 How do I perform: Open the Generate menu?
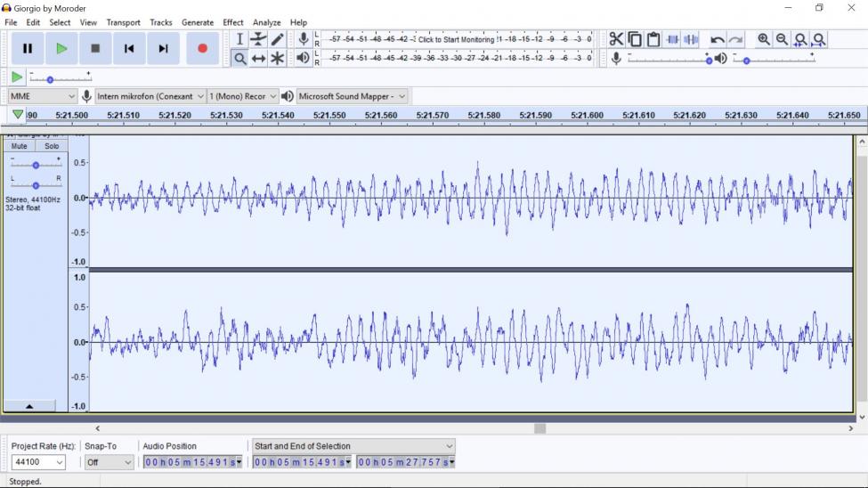(x=198, y=23)
